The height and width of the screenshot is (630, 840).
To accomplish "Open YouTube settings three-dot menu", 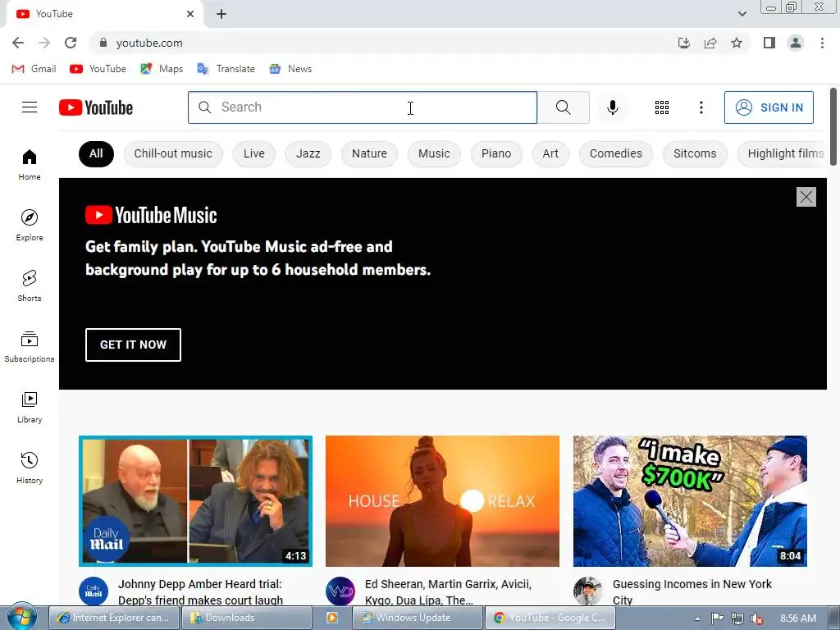I will [x=701, y=107].
